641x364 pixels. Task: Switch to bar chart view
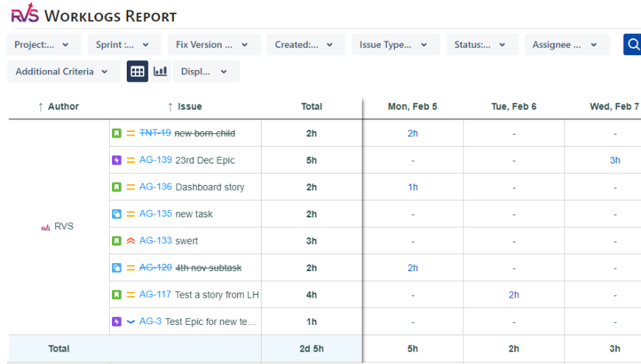click(160, 71)
